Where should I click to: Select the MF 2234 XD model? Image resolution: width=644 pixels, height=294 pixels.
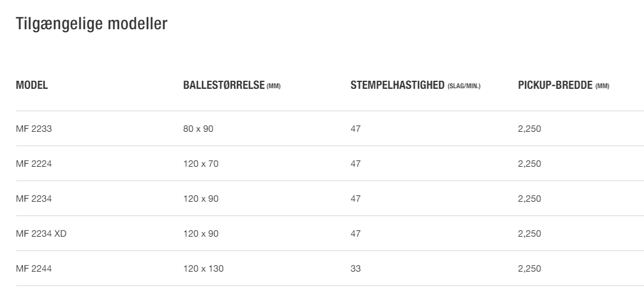[41, 234]
